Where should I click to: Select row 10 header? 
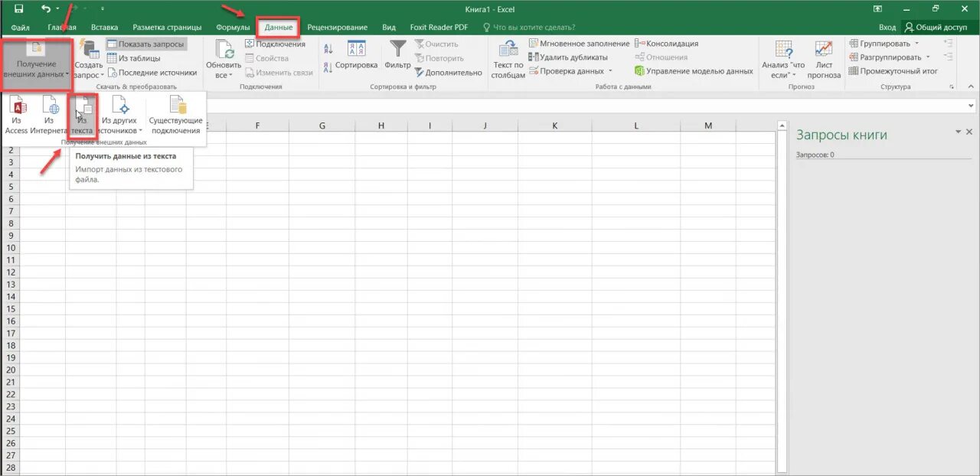[11, 248]
